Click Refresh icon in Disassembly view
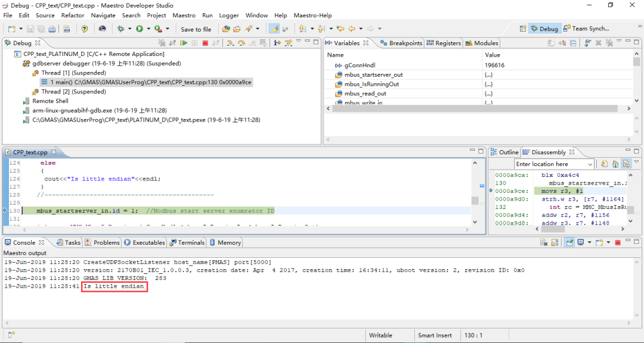 pyautogui.click(x=604, y=164)
